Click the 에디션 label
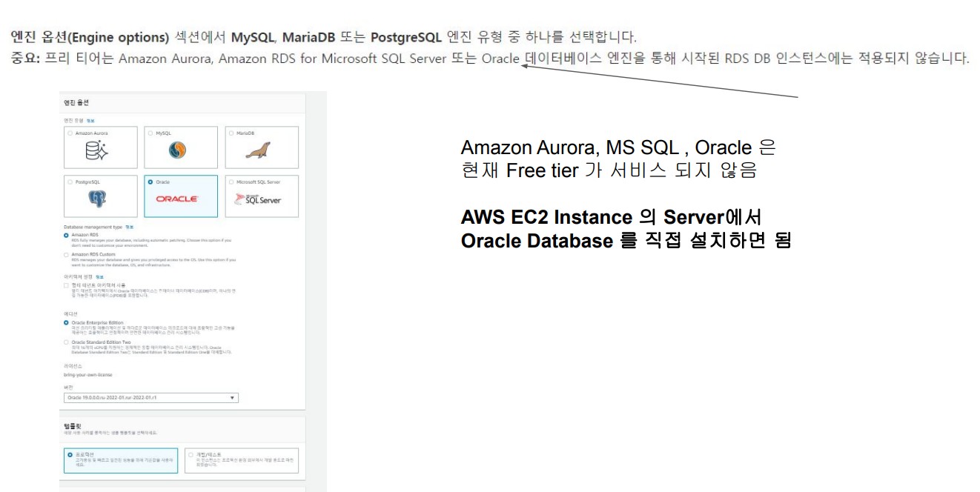980x492 pixels. click(x=72, y=313)
